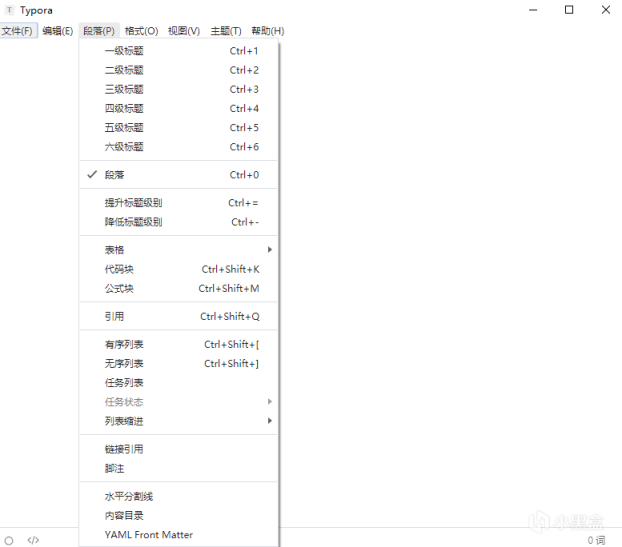Toggle the checked 段落 paragraph option
This screenshot has height=547, width=622.
(179, 175)
